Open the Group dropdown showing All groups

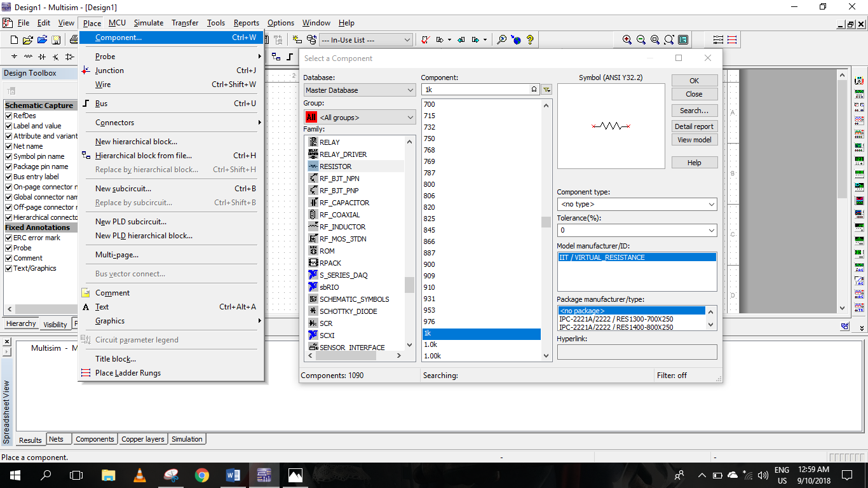[360, 117]
